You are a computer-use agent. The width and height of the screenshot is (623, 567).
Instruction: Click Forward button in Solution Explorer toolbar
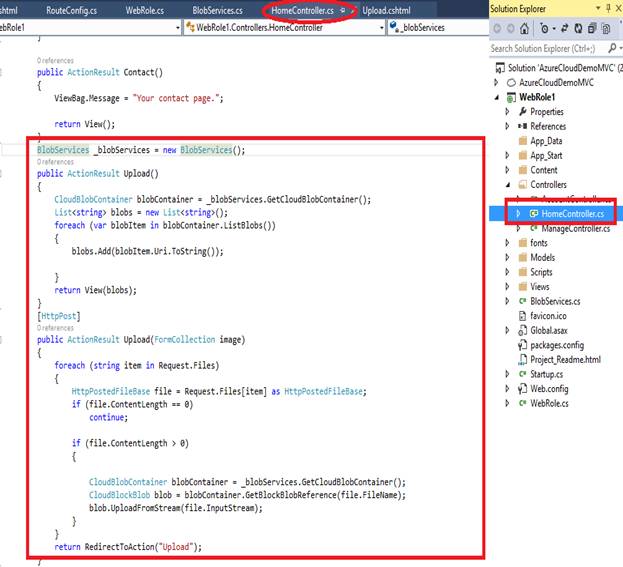pyautogui.click(x=511, y=28)
